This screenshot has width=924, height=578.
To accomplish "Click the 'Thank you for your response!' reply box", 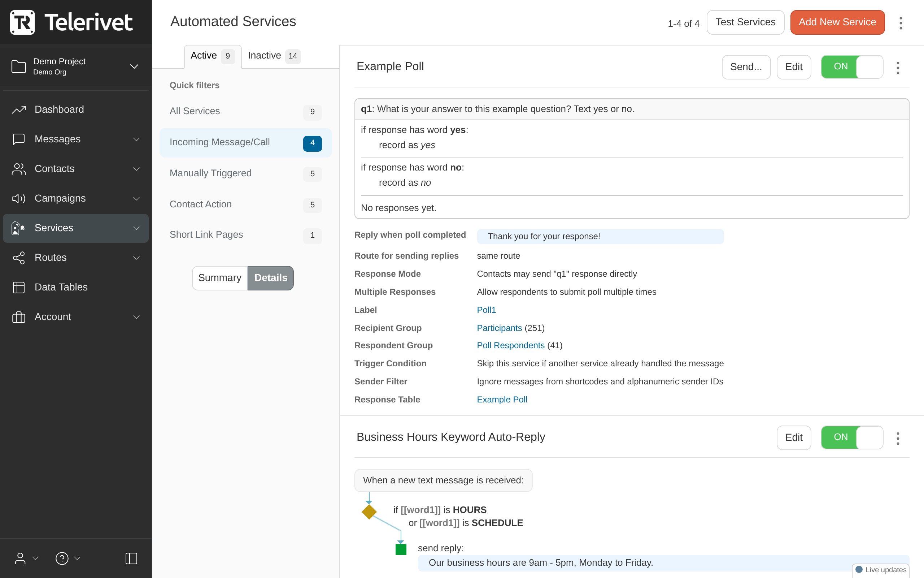I will [x=600, y=237].
